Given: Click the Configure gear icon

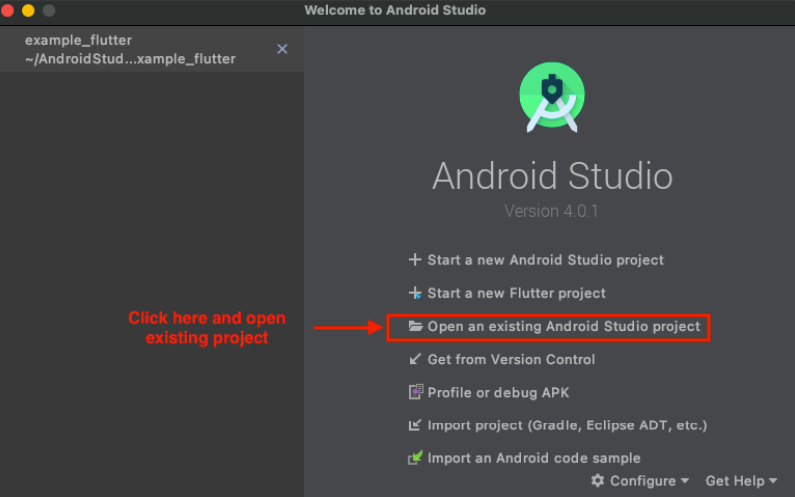Looking at the screenshot, I should coord(597,481).
